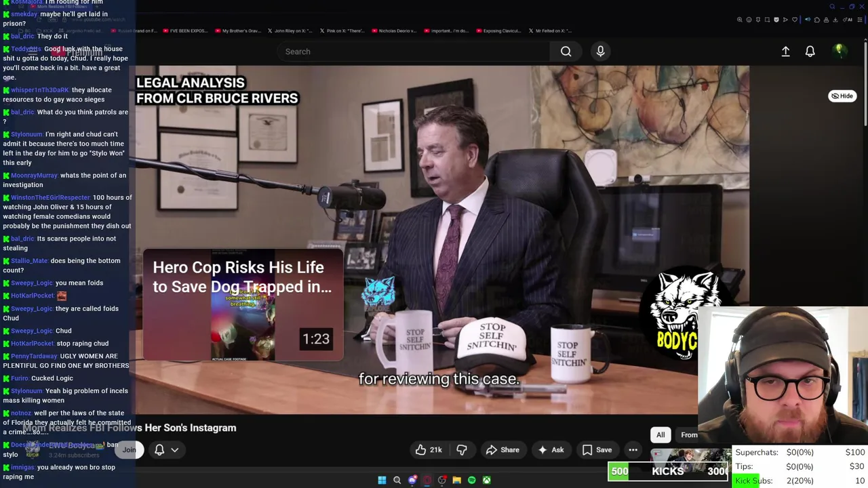Screen dimensions: 868x488
Task: Click the channel Join button
Action: click(x=129, y=449)
